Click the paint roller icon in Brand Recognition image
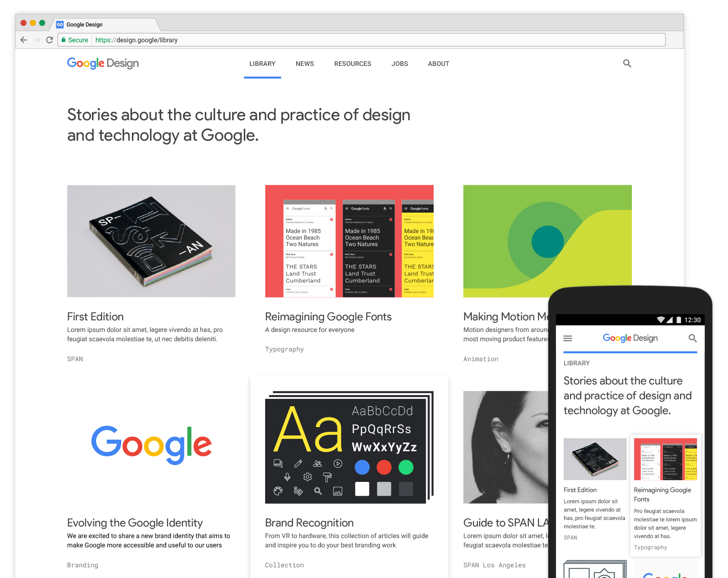Viewport: 728px width, 578px height. pyautogui.click(x=327, y=477)
